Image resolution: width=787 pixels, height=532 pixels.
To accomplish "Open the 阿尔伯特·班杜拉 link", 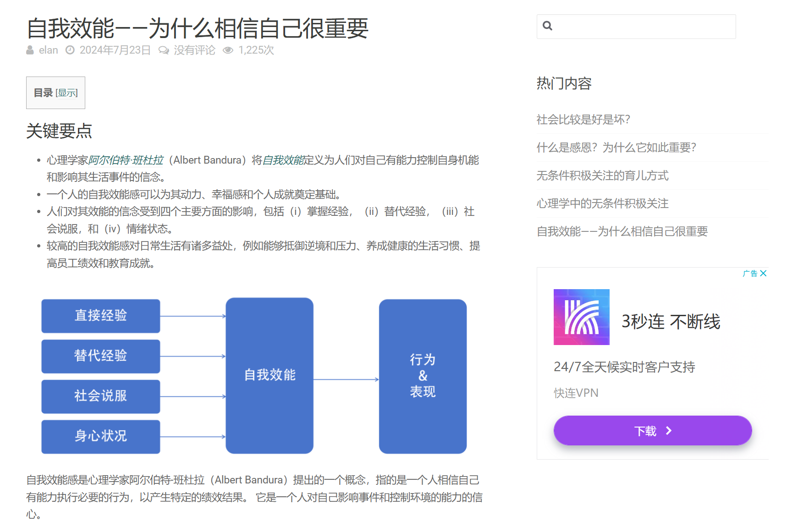I will 126,160.
